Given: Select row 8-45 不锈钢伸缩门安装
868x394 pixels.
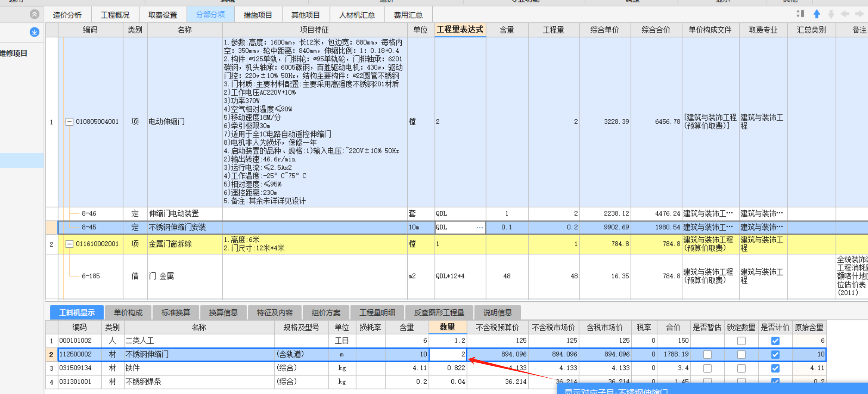Looking at the screenshot, I should pos(463,227).
